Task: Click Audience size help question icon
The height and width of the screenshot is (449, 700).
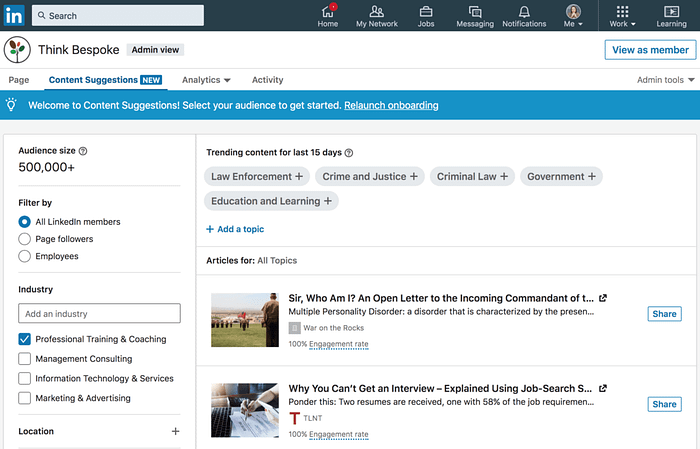Action: 83,151
